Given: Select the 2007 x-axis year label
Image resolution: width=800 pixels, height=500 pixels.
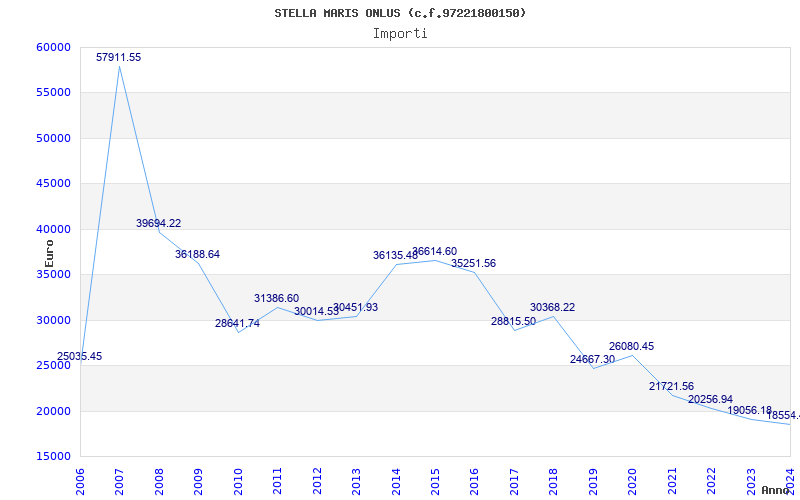Looking at the screenshot, I should [119, 481].
